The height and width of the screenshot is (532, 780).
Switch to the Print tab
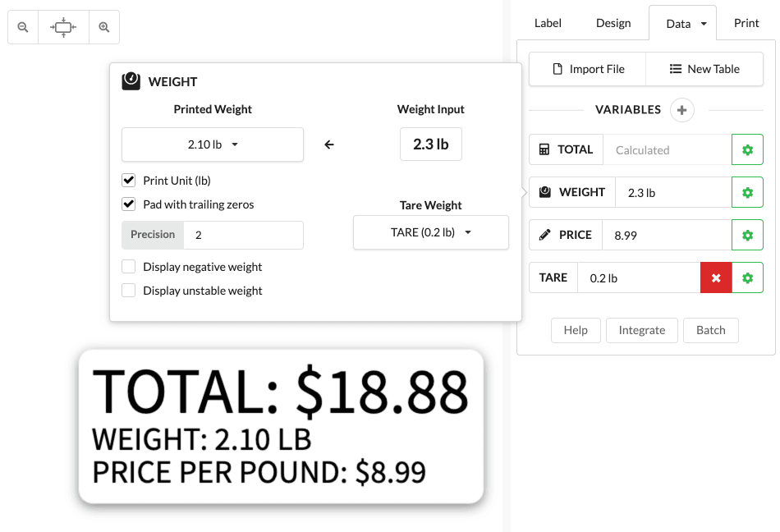click(746, 23)
